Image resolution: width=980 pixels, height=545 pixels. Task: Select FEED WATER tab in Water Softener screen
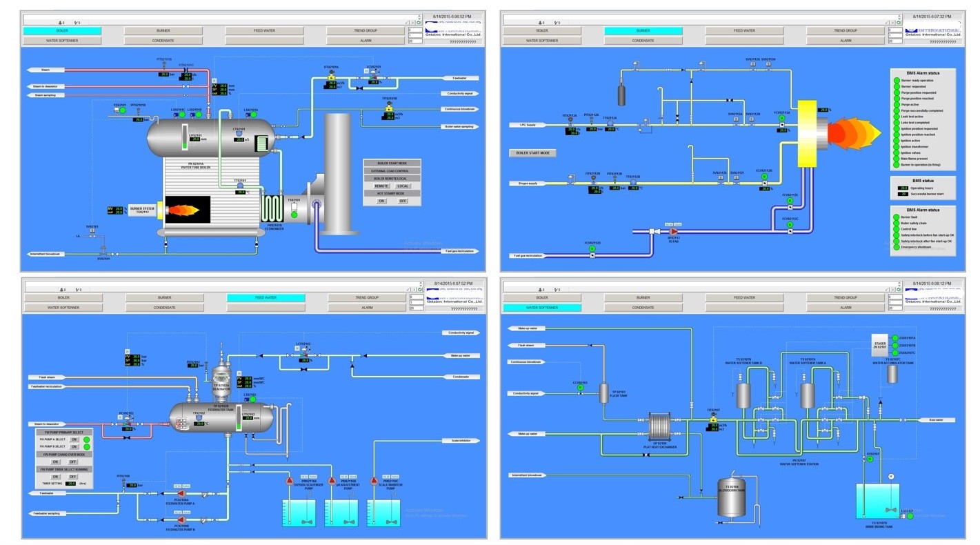pyautogui.click(x=744, y=297)
